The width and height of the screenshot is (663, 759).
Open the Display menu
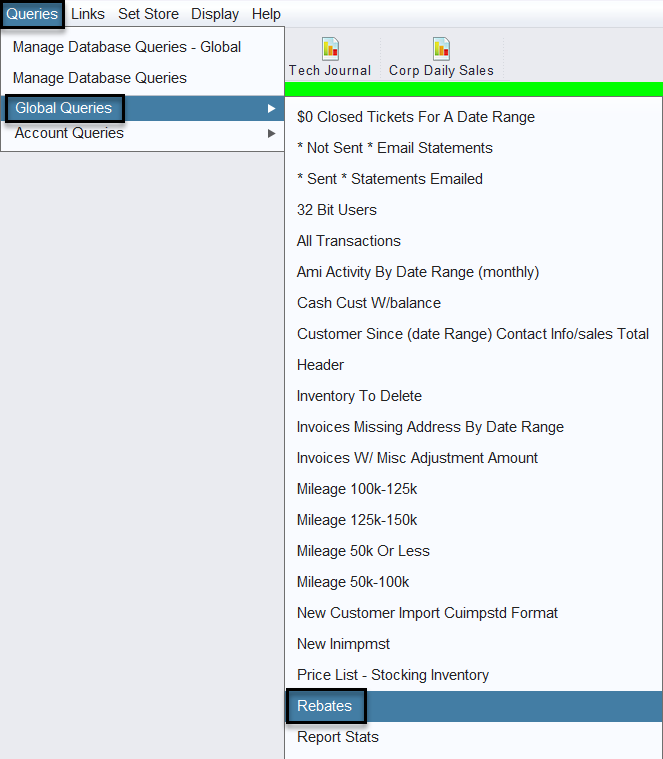[215, 14]
